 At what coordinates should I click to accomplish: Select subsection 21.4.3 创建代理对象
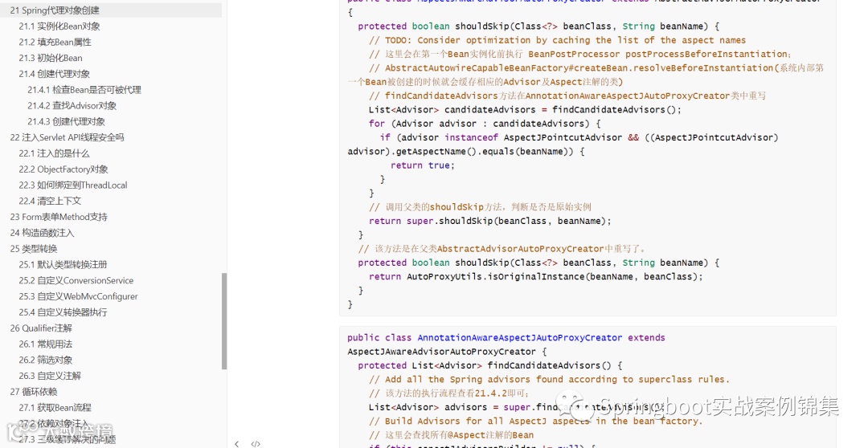pyautogui.click(x=66, y=122)
